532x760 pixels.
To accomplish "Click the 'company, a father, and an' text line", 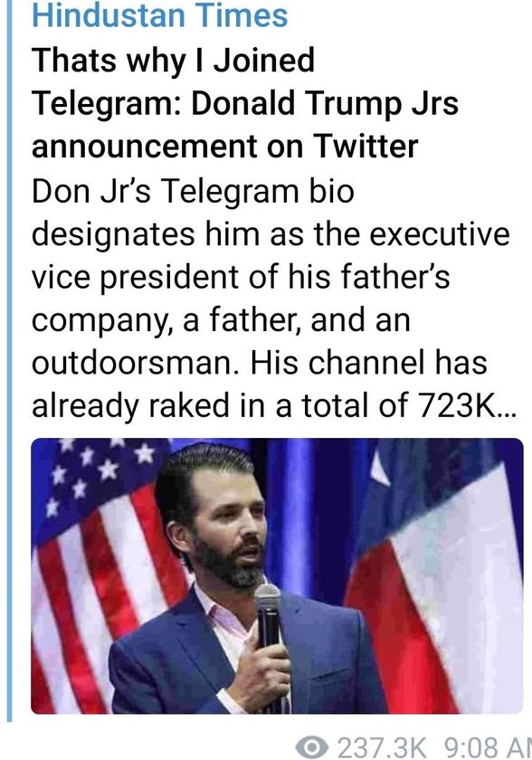I will [x=221, y=320].
